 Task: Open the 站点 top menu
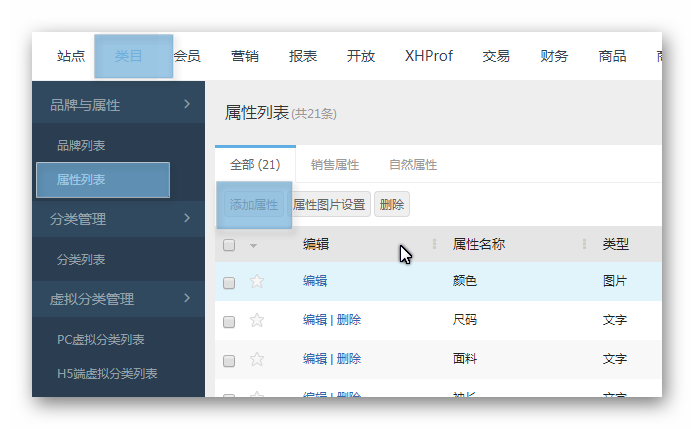pyautogui.click(x=71, y=56)
